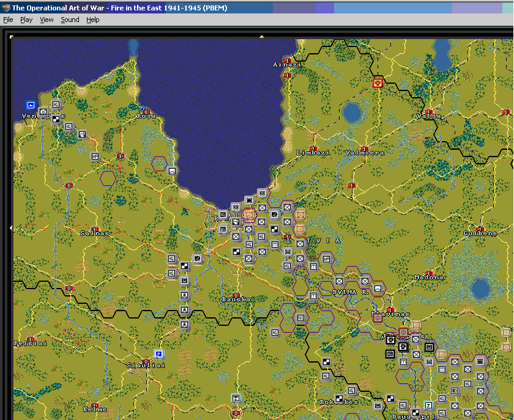
Task: Select the black HQ counter southwest of Jekabpils
Action: pos(390,354)
